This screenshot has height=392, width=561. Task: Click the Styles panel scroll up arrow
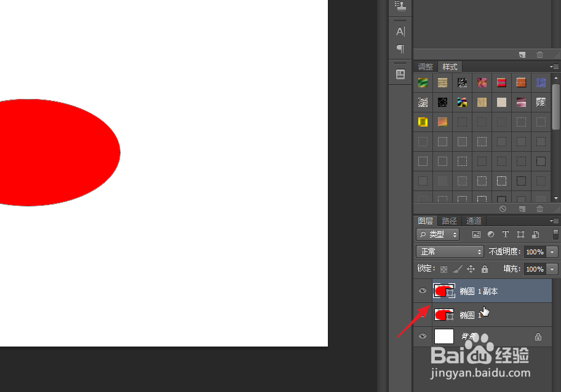(x=556, y=77)
